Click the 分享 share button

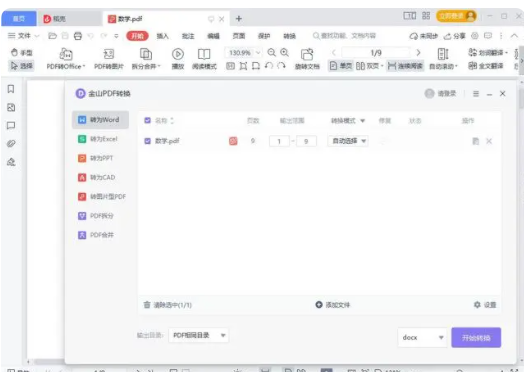pyautogui.click(x=454, y=36)
